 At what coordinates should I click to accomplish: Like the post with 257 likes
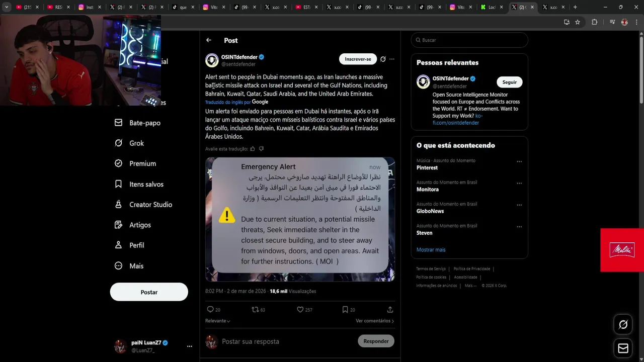[x=300, y=310]
